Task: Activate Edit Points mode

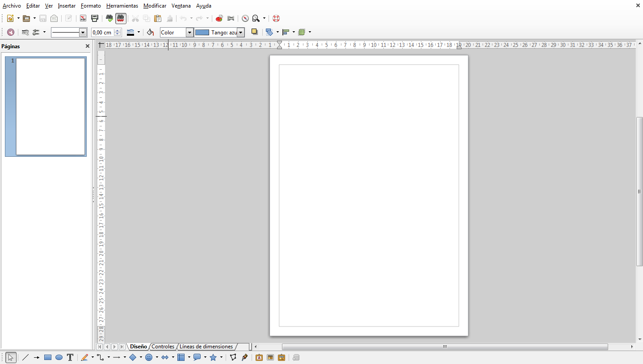Action: point(232,357)
